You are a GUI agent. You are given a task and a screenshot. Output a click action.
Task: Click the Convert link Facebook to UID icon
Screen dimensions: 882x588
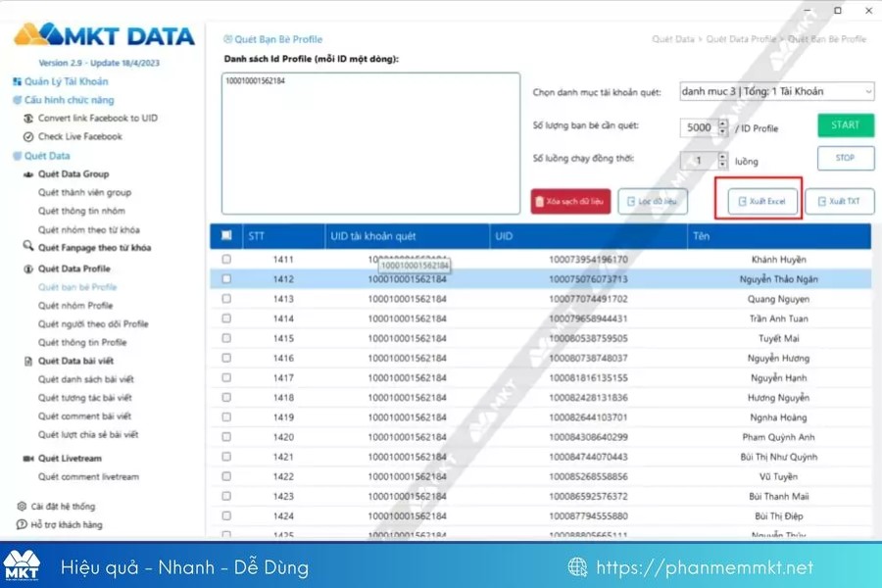(x=29, y=119)
